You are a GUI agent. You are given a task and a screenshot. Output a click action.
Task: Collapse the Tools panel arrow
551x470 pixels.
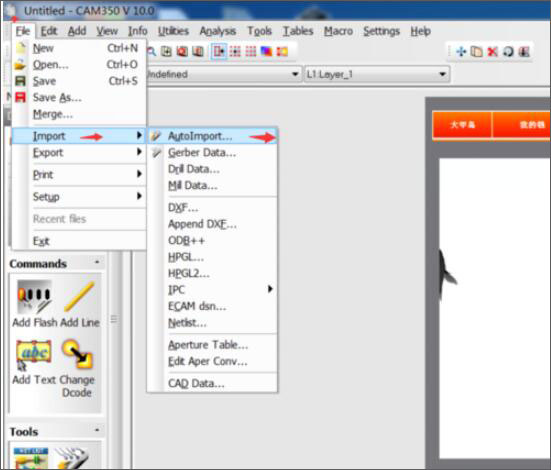97,430
